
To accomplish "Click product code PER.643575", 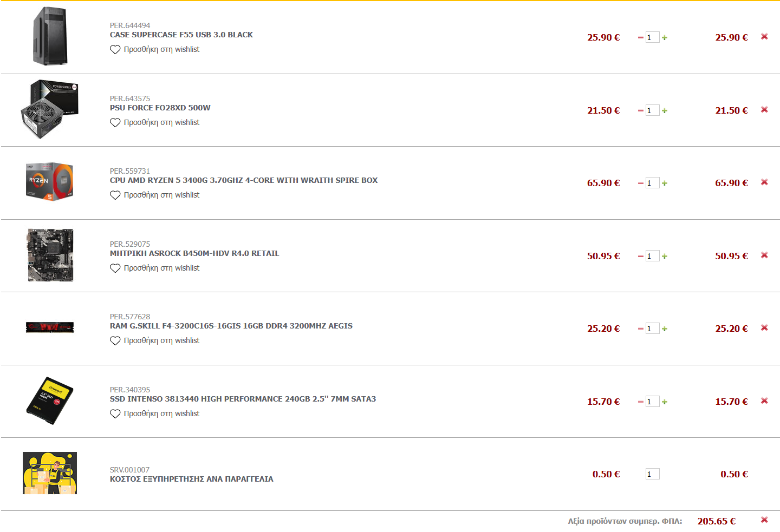I will (x=130, y=98).
